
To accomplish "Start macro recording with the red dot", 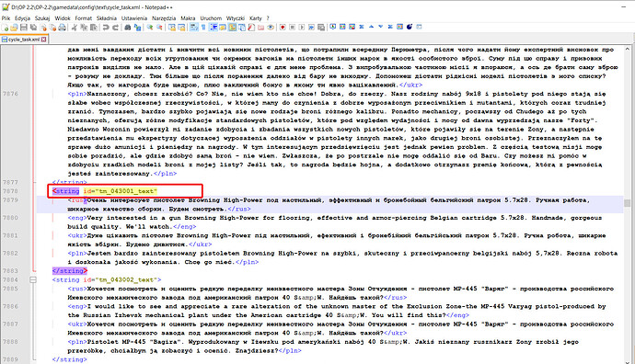I will pyautogui.click(x=283, y=27).
